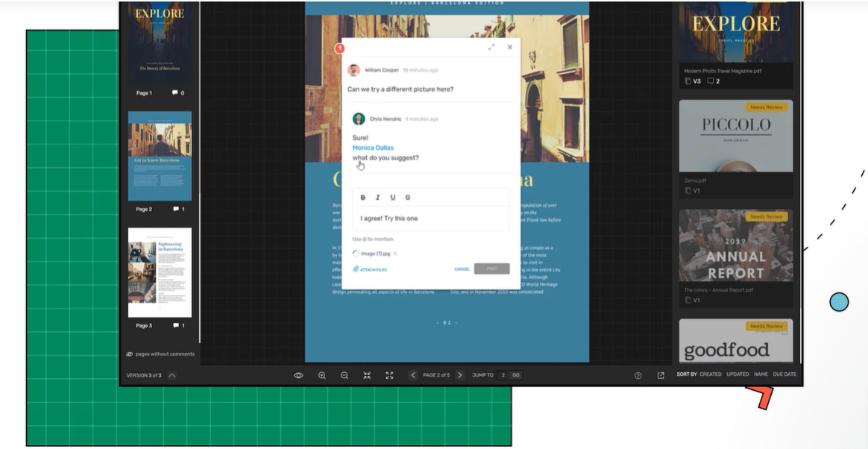Image resolution: width=868 pixels, height=449 pixels.
Task: Go to previous page with left chevron
Action: pyautogui.click(x=412, y=375)
